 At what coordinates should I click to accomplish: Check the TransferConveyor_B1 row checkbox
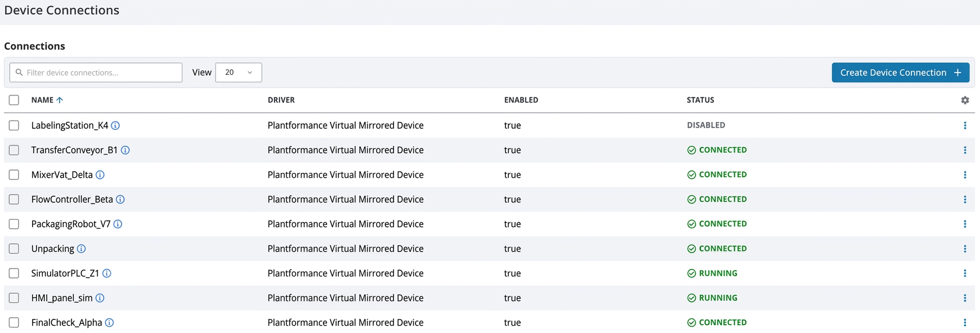pyautogui.click(x=14, y=150)
